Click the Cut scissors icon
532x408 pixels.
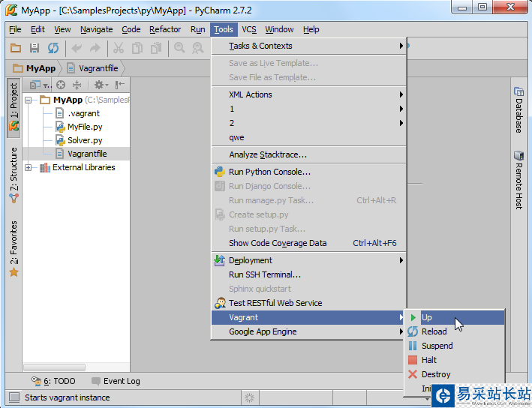[119, 48]
